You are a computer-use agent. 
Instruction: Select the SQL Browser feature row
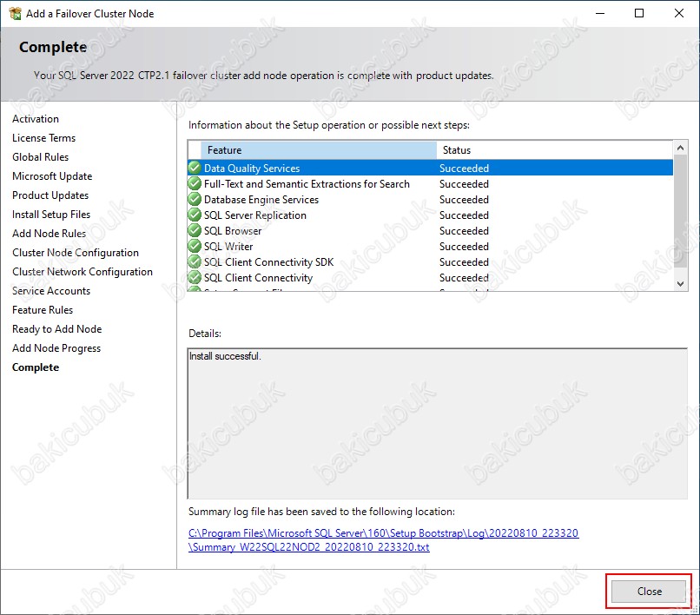[431, 230]
